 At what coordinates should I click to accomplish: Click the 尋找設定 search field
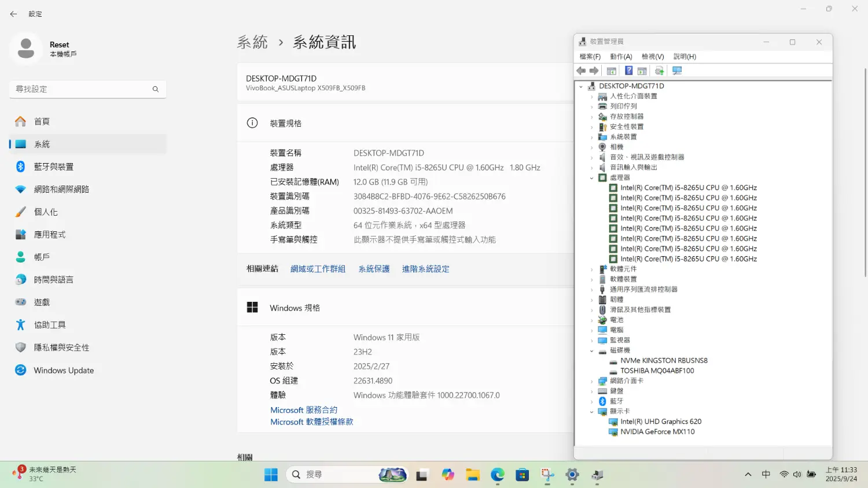[x=81, y=89]
